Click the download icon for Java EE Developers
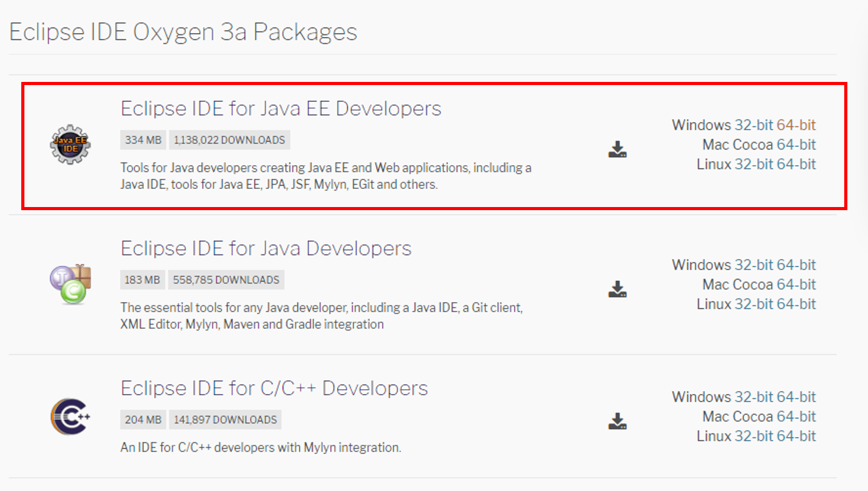 pos(617,149)
